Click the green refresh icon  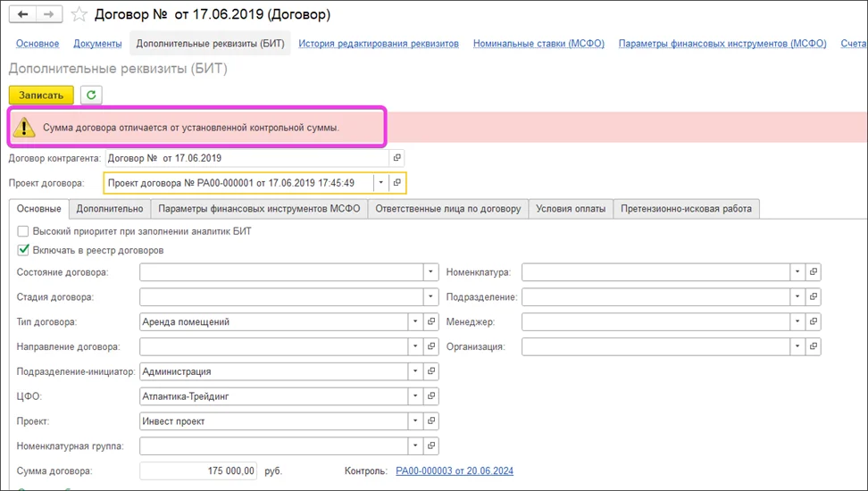[x=90, y=95]
